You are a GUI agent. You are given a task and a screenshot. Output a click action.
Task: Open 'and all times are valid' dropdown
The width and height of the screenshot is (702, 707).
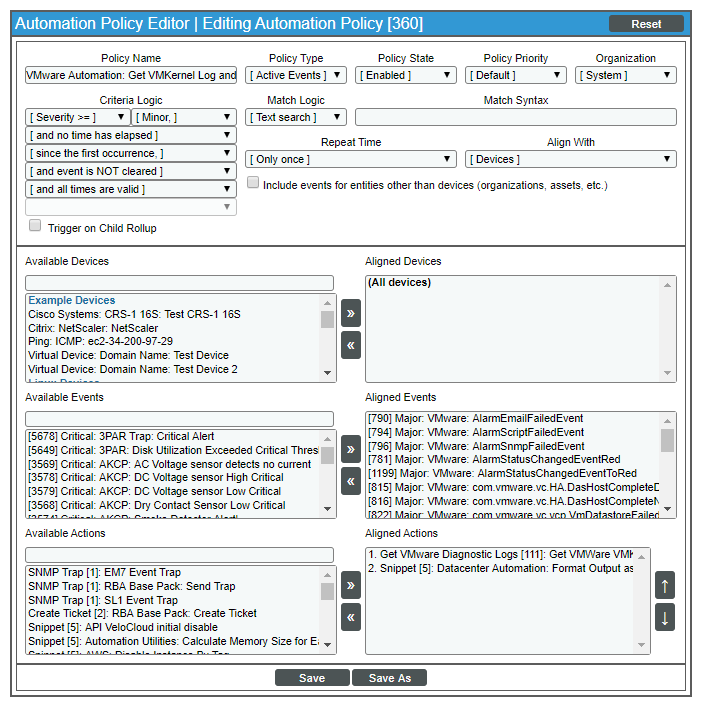coord(131,189)
